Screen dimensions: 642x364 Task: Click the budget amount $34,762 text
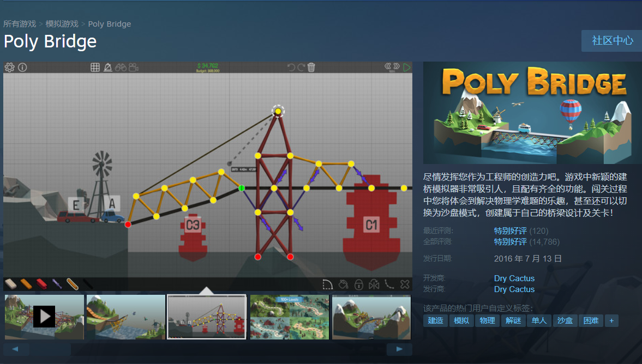[208, 65]
